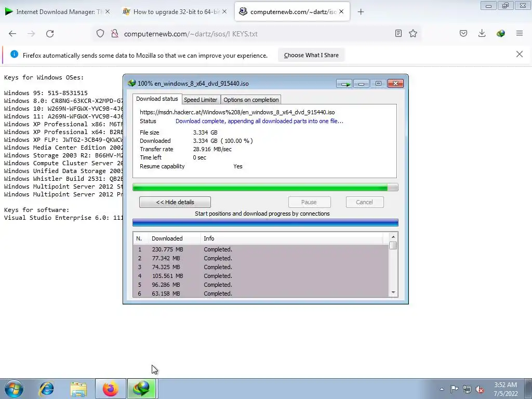Click the Firefox forward arrow button
Viewport: 532px width, 399px height.
[x=31, y=34]
